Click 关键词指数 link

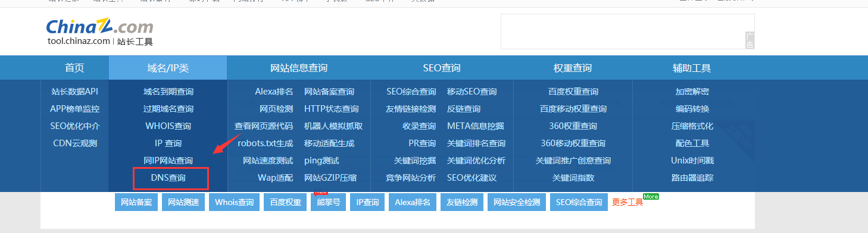pyautogui.click(x=573, y=178)
